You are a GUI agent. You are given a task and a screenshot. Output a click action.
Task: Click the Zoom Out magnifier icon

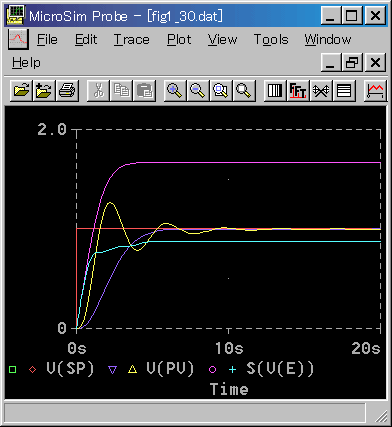(x=198, y=90)
